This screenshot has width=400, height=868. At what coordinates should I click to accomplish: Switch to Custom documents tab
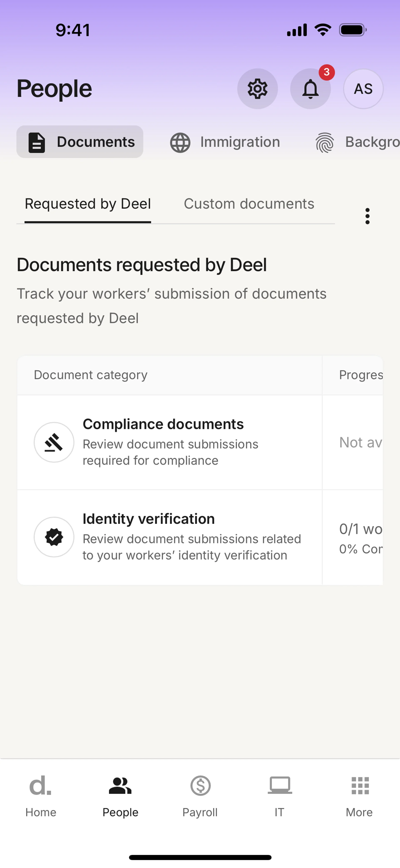249,204
